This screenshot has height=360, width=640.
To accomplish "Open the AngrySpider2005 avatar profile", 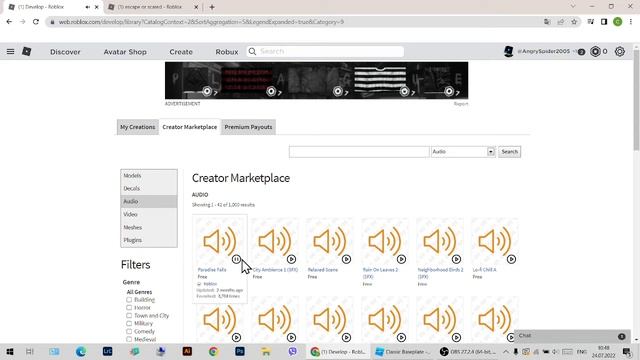I will point(509,51).
